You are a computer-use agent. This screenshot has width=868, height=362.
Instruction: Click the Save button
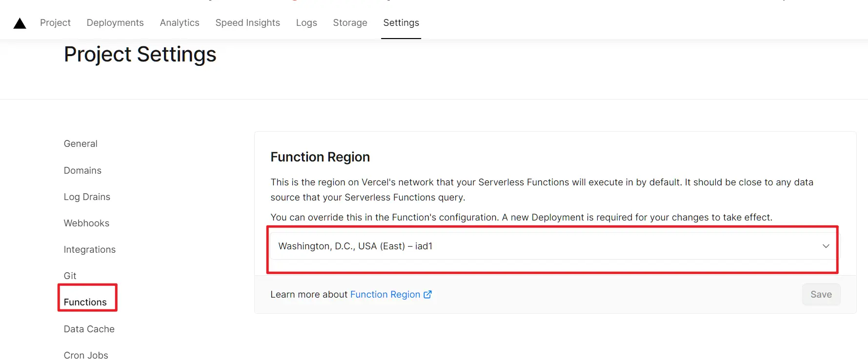(x=821, y=295)
